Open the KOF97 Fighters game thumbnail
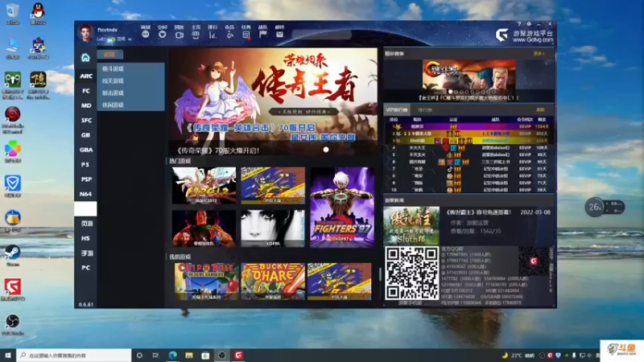This screenshot has height=362, width=644. tap(342, 207)
